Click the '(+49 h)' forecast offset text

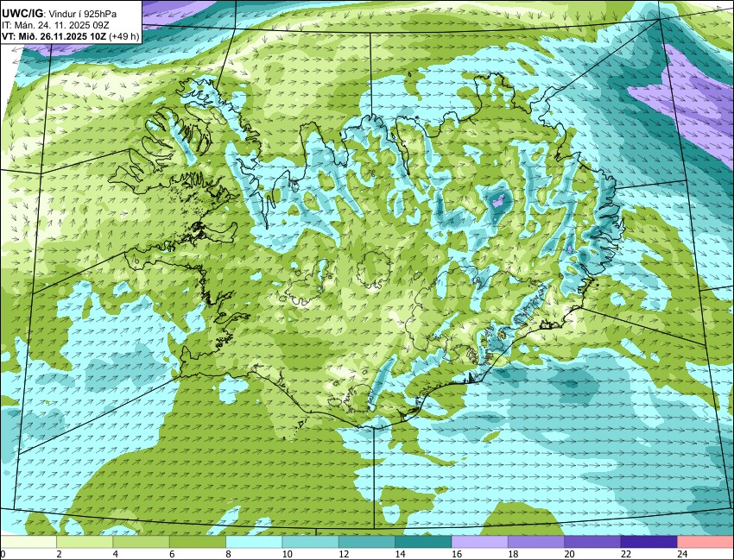[x=123, y=37]
